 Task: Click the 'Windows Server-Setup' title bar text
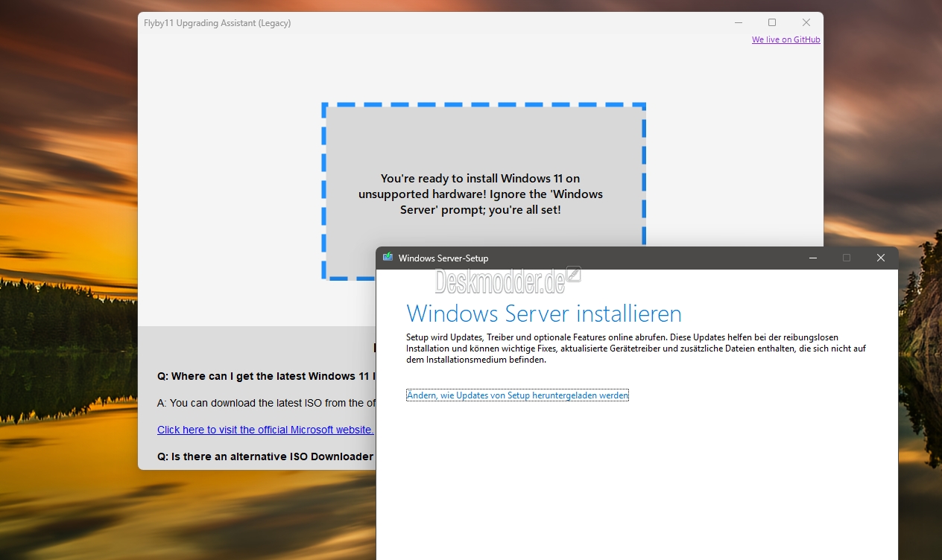coord(443,258)
